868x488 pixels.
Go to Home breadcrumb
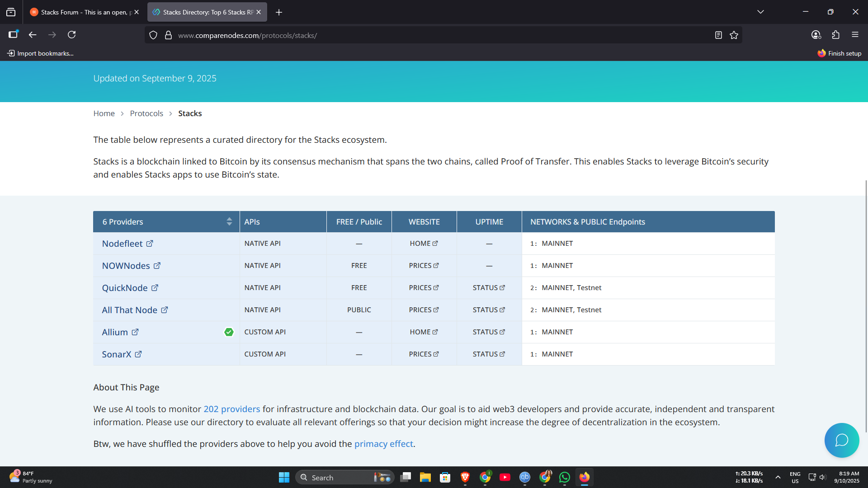(104, 113)
